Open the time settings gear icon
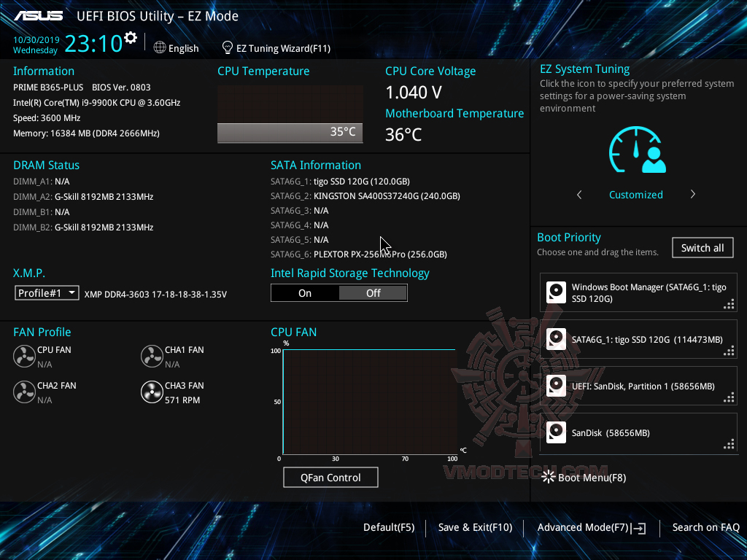The width and height of the screenshot is (747, 560). point(131,38)
